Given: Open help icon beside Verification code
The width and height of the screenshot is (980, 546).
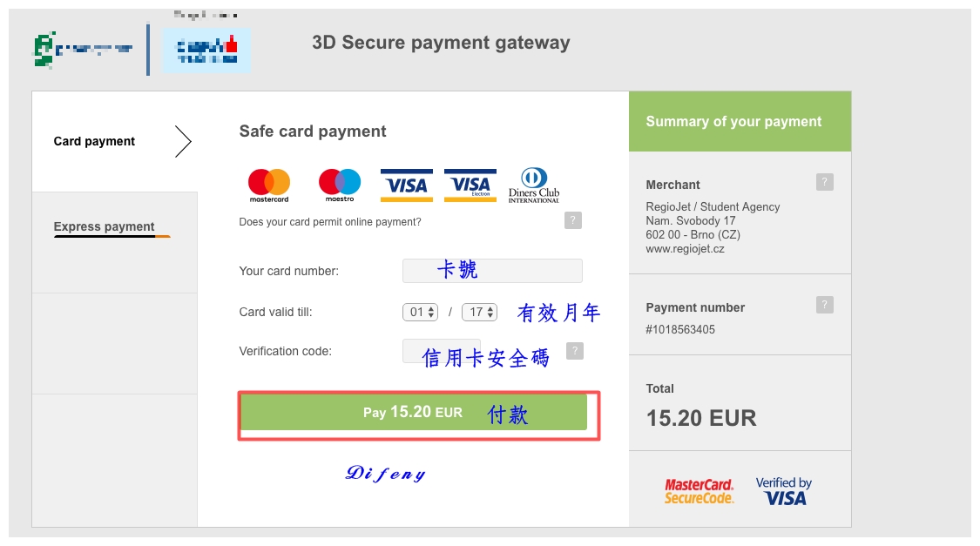Looking at the screenshot, I should pos(575,351).
